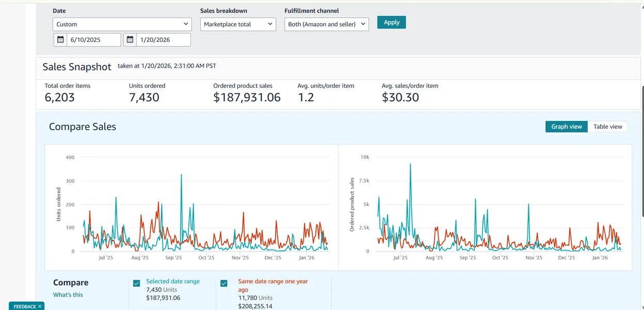Click the Sep '25 peak in units chart
The width and height of the screenshot is (644, 310).
point(181,176)
